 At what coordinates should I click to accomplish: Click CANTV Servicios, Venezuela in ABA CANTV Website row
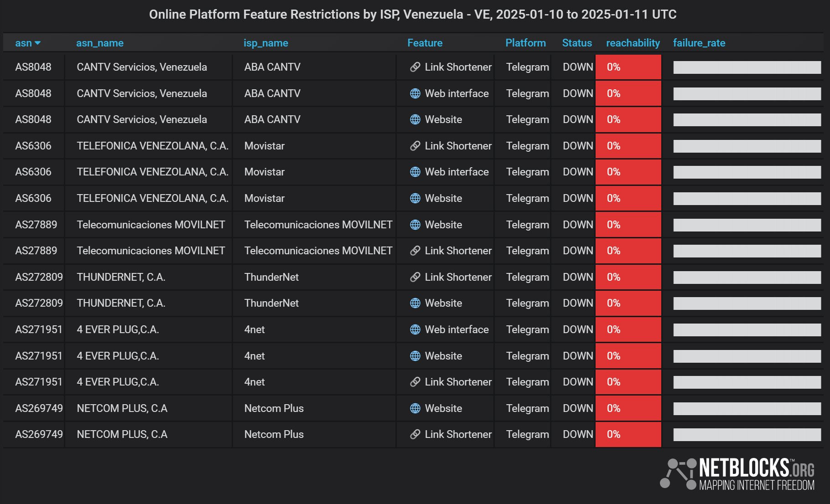142,119
